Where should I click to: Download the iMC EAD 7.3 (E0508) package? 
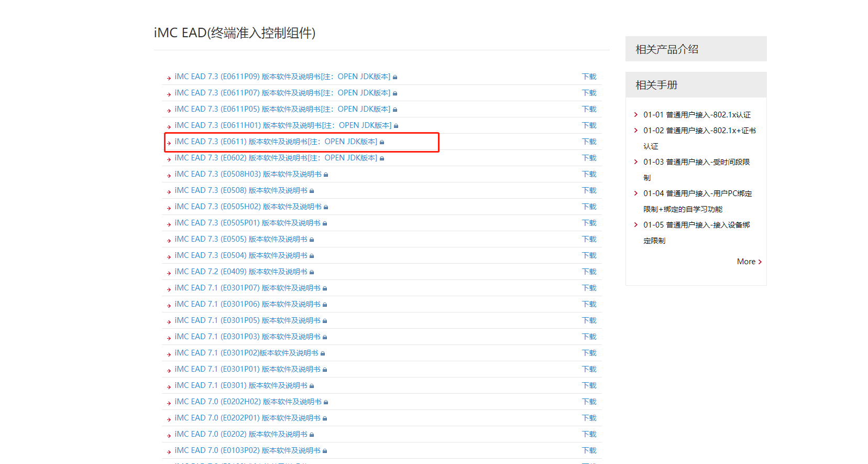coord(589,190)
